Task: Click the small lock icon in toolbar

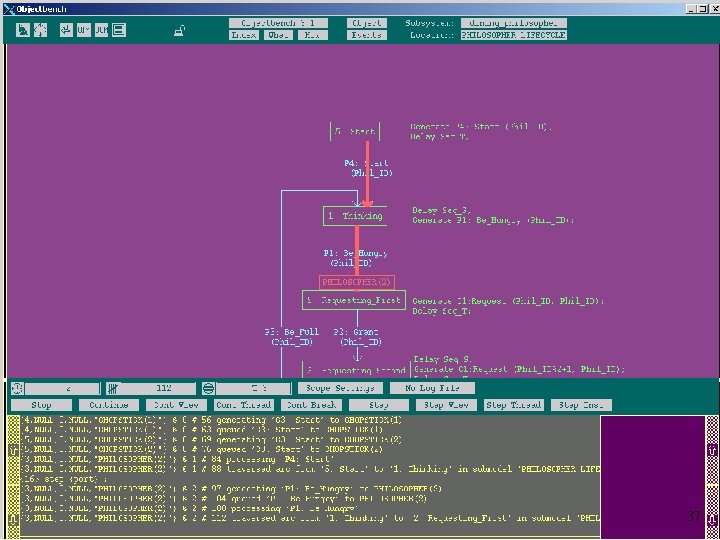Action: [x=179, y=32]
